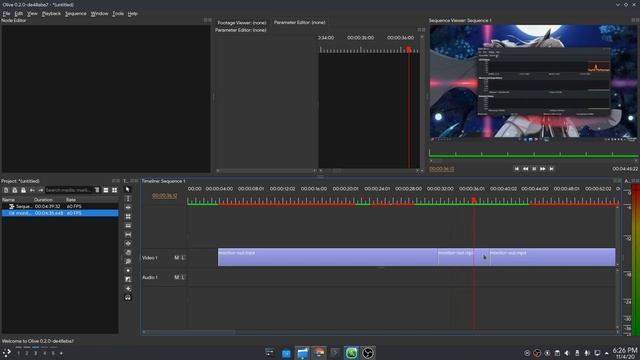Step back one frame in Sequence Viewer
Viewport: 640px width, 360px height.
pos(525,169)
